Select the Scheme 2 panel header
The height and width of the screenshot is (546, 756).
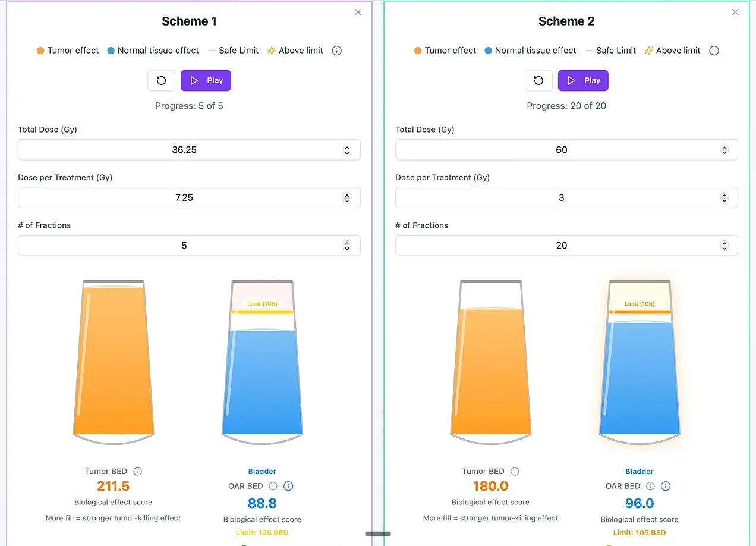coord(566,21)
